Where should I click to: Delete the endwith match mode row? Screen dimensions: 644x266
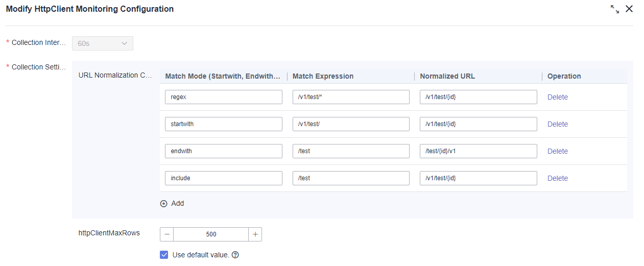[x=558, y=151]
